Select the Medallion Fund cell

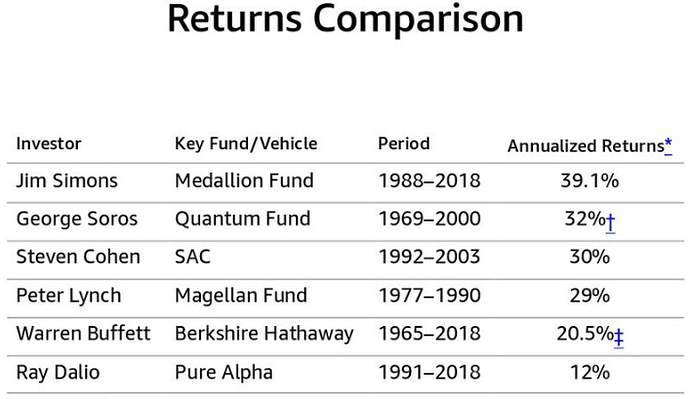244,181
